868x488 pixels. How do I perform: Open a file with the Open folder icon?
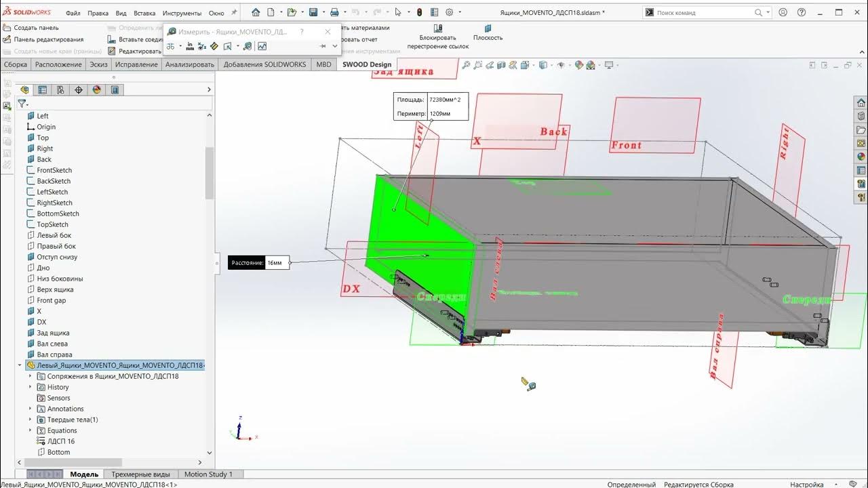(292, 12)
